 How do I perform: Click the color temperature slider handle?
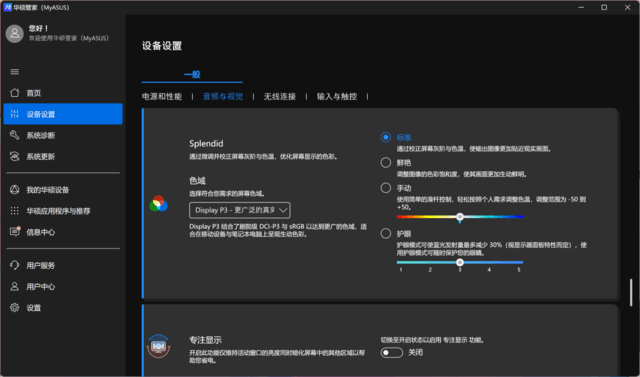[460, 217]
